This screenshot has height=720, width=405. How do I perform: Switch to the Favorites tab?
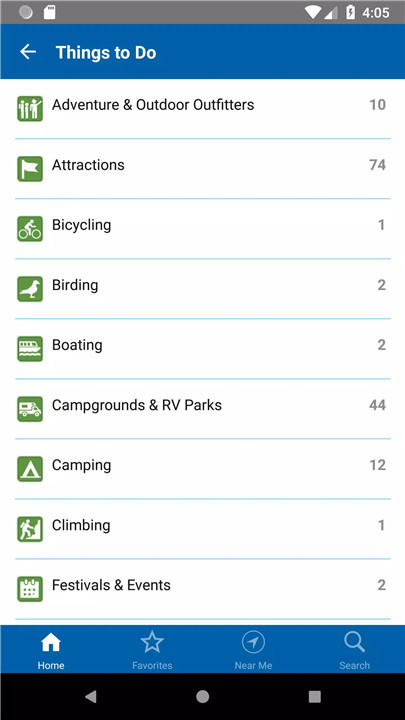(x=152, y=649)
